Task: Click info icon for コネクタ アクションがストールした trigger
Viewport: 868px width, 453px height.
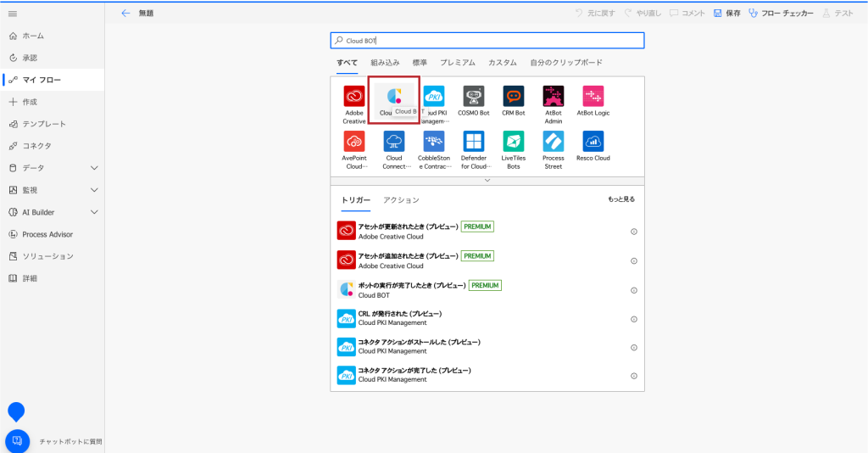Action: [634, 348]
